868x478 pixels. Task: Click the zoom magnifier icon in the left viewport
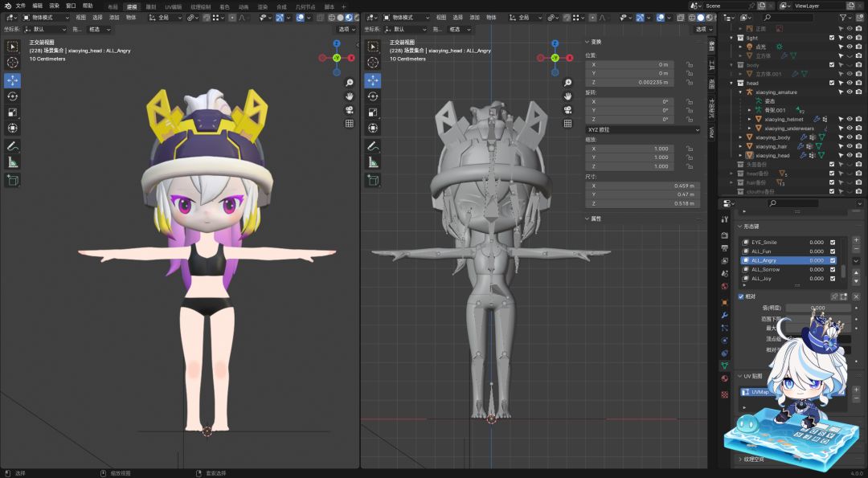(350, 83)
